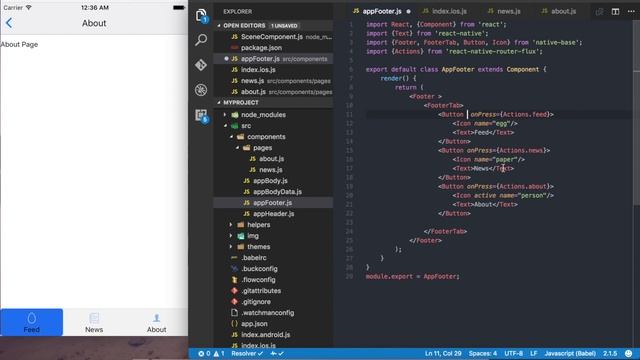Click Ln 11, Col 29 in status bar
Viewport: 640px width, 360px height.
[x=443, y=353]
